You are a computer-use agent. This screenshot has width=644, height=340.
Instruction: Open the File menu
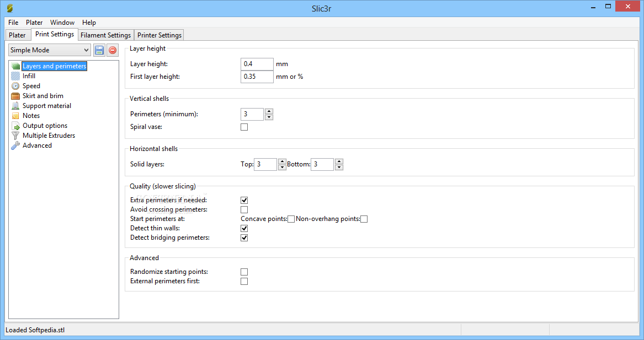(x=13, y=23)
